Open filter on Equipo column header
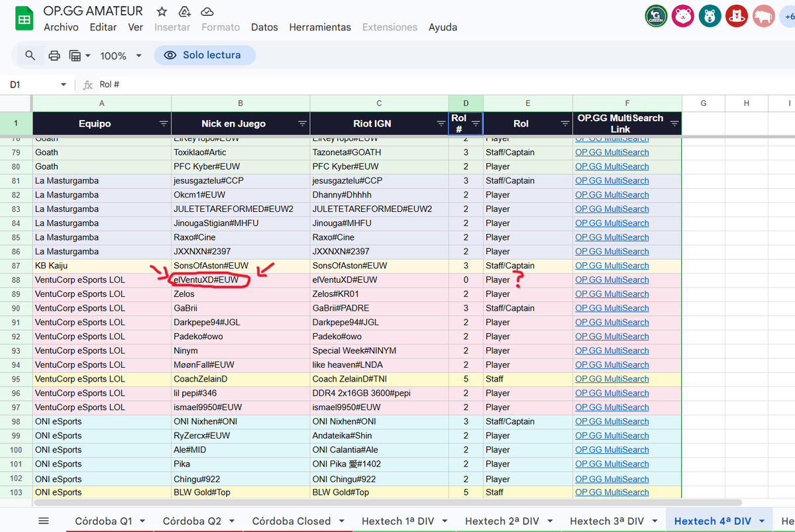The image size is (795, 532). [x=164, y=123]
